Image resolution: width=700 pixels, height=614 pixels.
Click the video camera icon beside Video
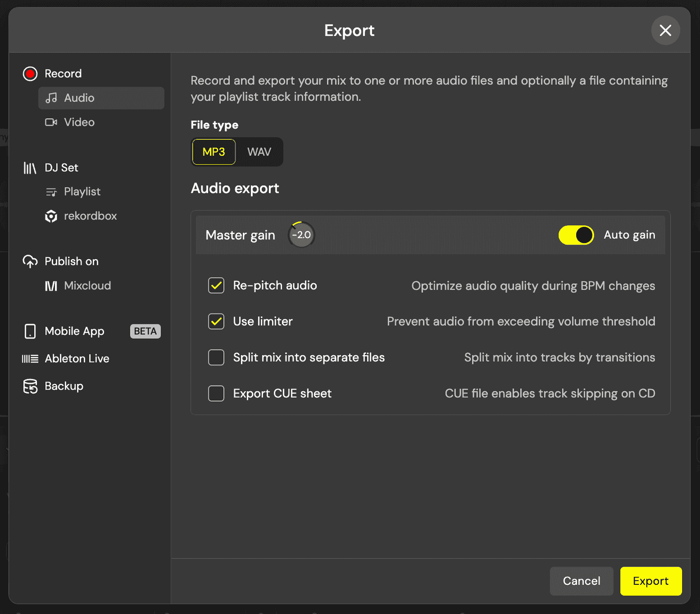coord(51,122)
